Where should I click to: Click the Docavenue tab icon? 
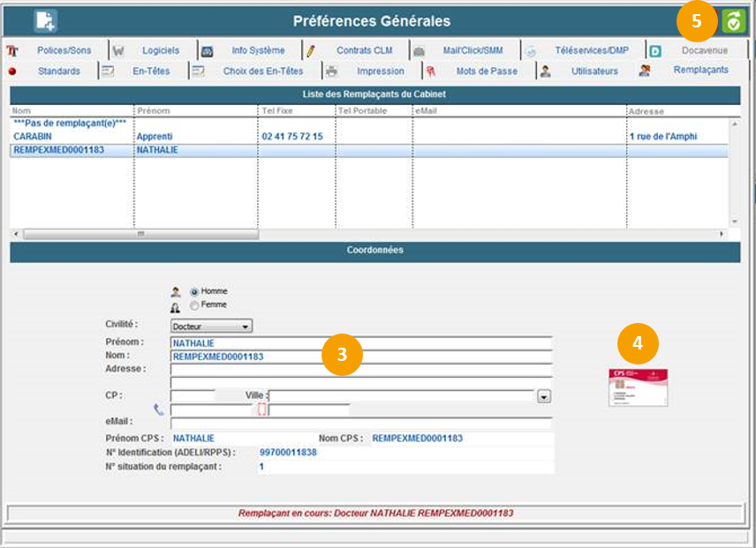655,51
